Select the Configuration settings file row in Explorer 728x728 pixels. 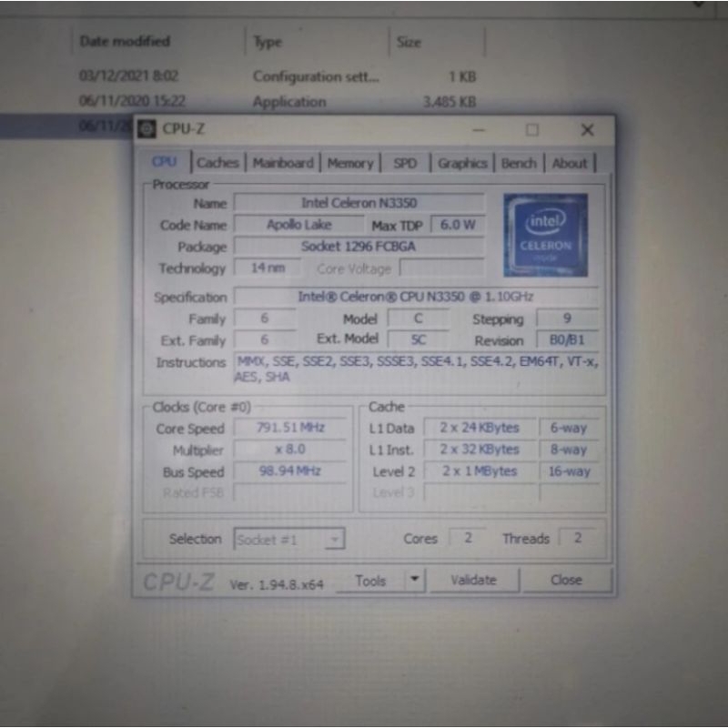278,76
